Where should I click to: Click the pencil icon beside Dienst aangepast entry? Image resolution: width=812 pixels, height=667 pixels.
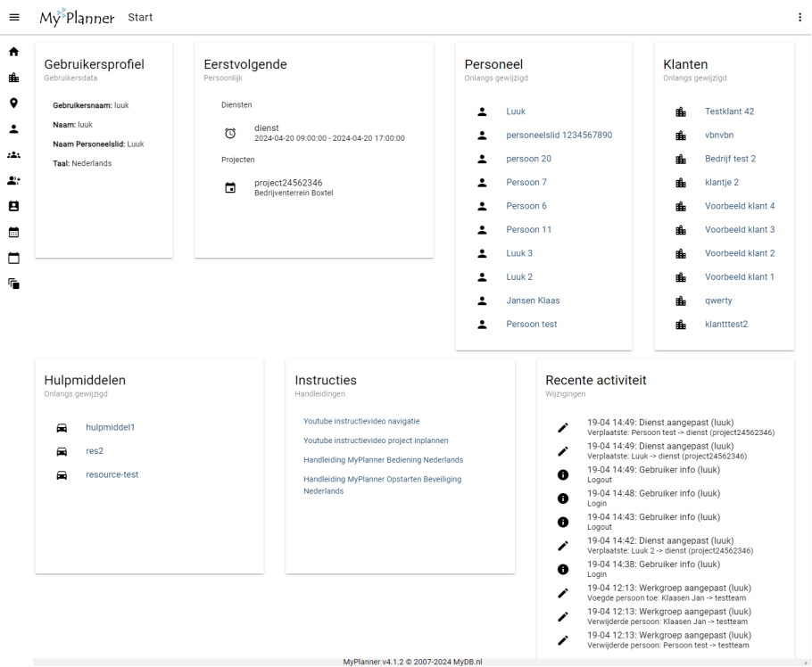[x=563, y=428]
